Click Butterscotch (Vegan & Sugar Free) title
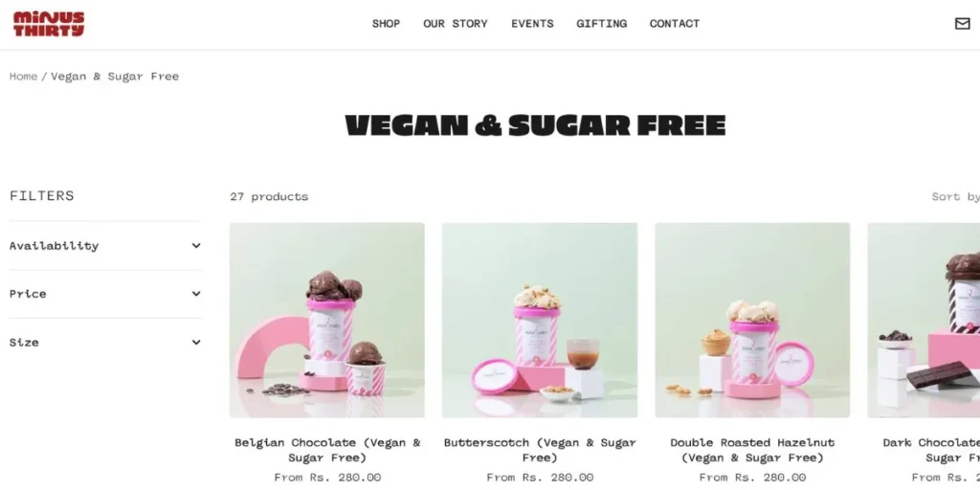 click(x=540, y=450)
